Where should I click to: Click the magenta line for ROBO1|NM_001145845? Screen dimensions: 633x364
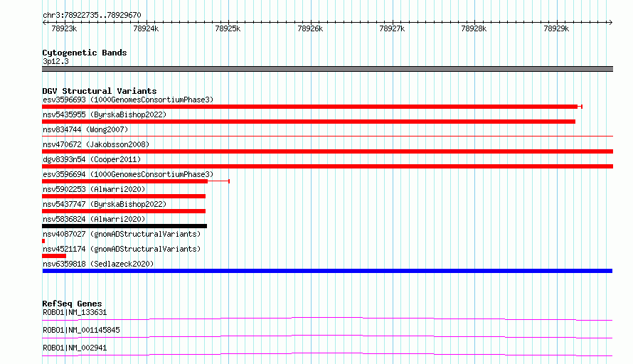point(327,336)
